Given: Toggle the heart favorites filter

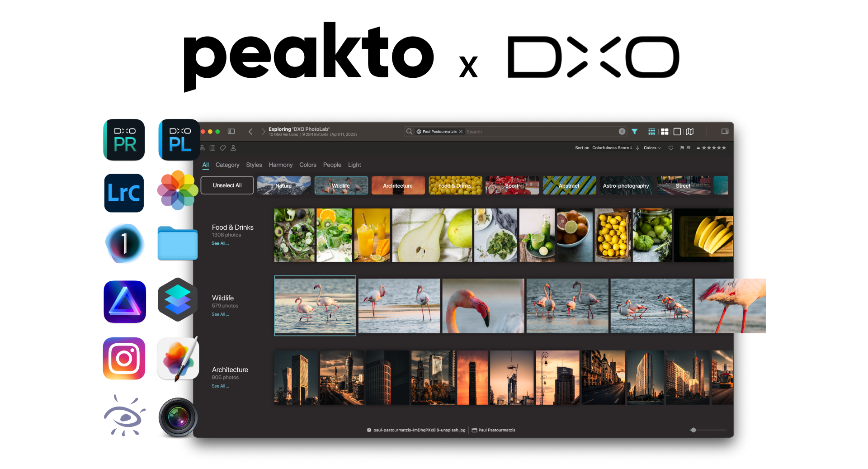Looking at the screenshot, I should point(671,148).
